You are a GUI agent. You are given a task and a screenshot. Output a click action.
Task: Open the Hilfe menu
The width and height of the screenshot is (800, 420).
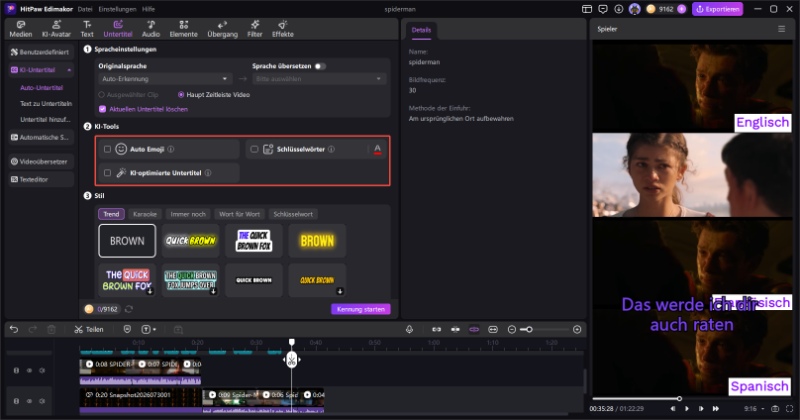(x=148, y=9)
